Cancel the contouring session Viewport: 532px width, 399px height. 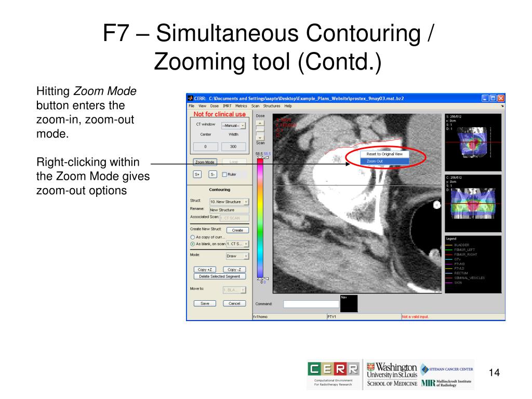click(x=234, y=303)
